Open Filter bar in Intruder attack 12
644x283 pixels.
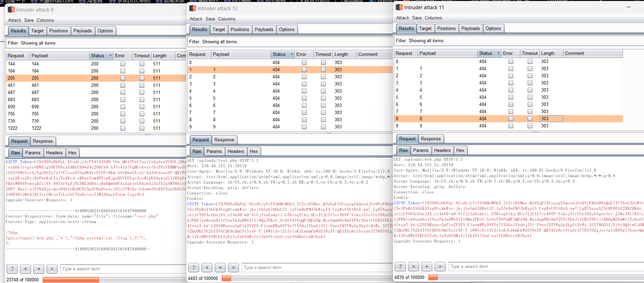(x=290, y=42)
